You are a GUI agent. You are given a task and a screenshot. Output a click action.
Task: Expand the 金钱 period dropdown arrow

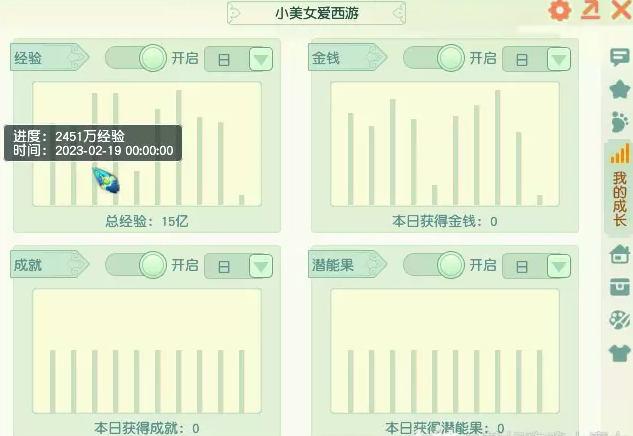tap(559, 59)
